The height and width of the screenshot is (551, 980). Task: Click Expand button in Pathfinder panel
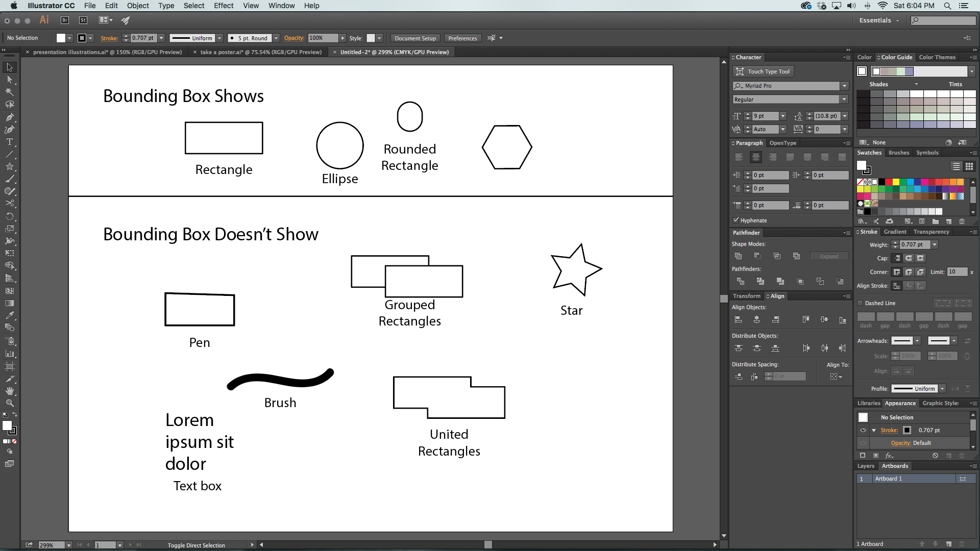point(828,256)
